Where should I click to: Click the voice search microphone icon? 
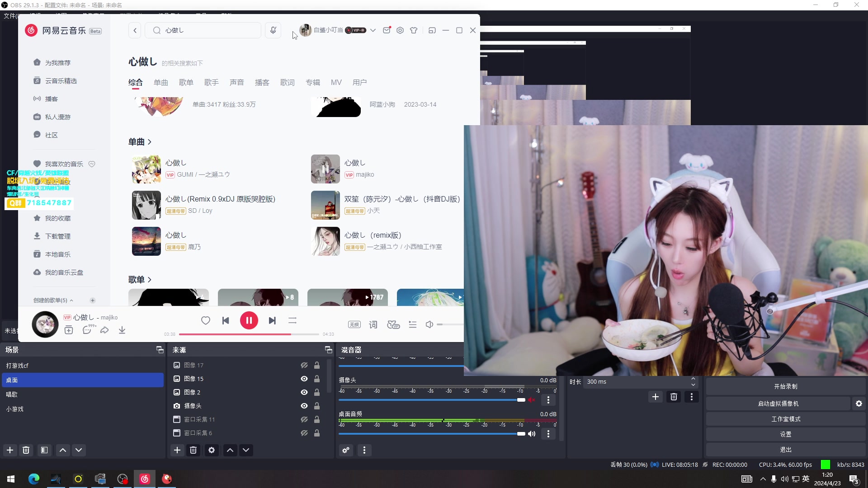(x=273, y=30)
